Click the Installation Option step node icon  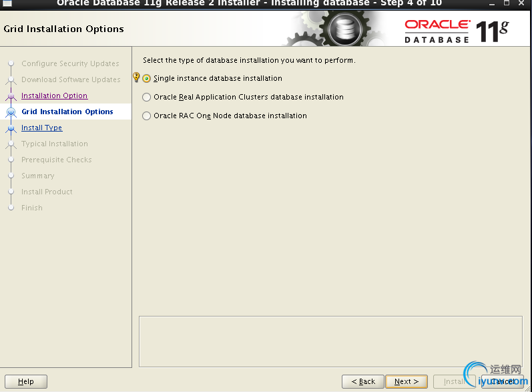pyautogui.click(x=11, y=96)
